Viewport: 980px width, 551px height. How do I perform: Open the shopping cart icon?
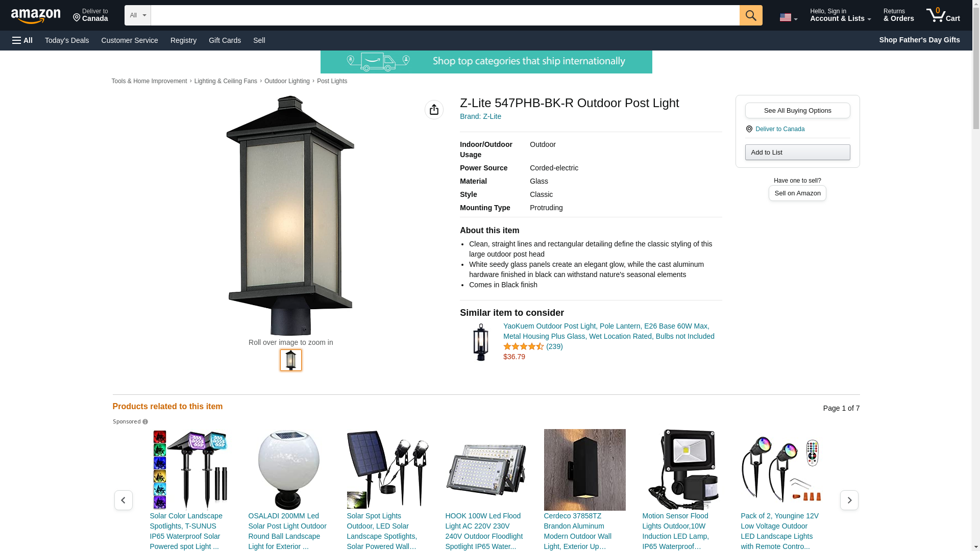tap(943, 15)
